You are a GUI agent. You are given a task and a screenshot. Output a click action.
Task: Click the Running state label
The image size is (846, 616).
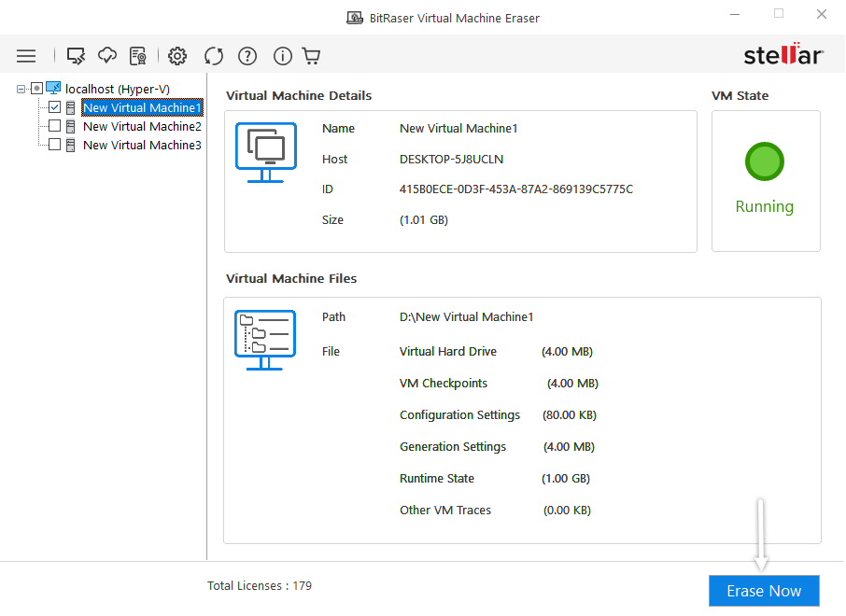coord(765,206)
